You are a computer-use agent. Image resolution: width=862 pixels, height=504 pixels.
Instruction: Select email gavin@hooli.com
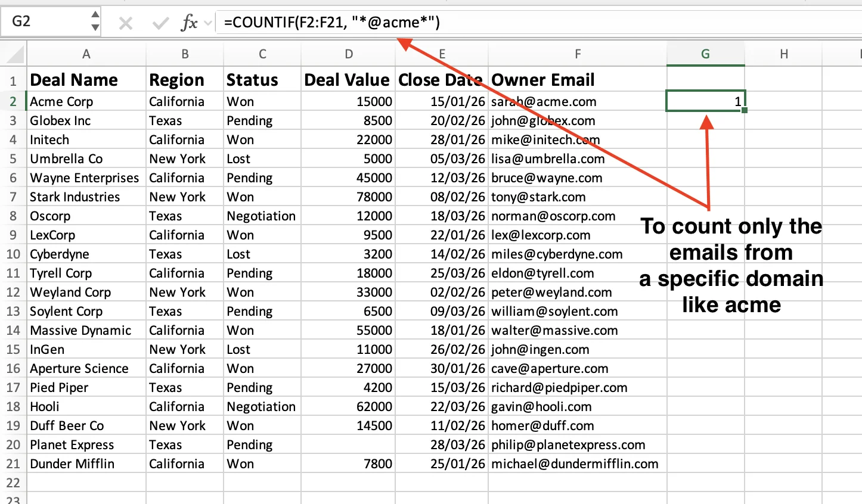click(x=578, y=407)
